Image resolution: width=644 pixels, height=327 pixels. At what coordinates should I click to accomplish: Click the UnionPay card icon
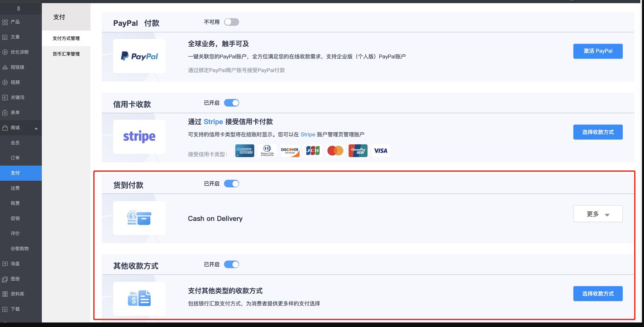[358, 151]
